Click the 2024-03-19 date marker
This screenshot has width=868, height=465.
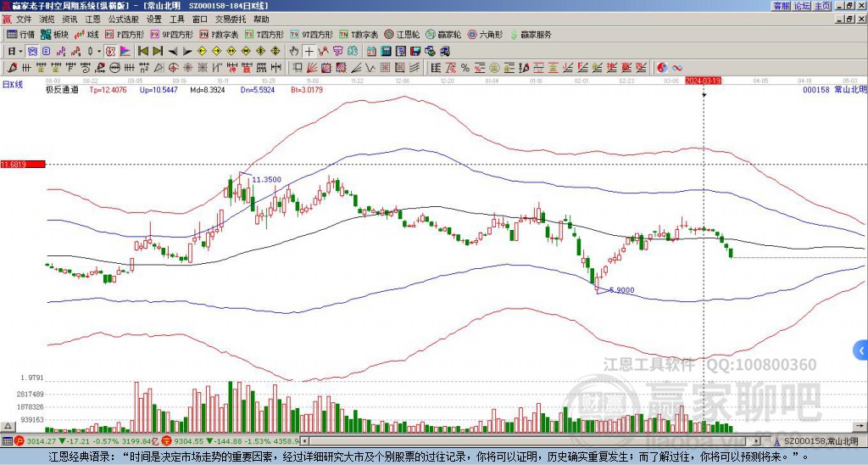pyautogui.click(x=703, y=81)
